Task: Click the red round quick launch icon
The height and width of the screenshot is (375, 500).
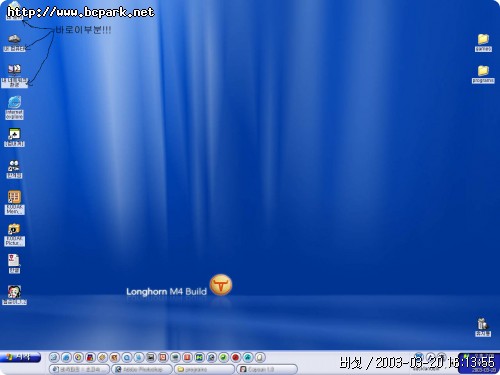Action: (x=235, y=358)
